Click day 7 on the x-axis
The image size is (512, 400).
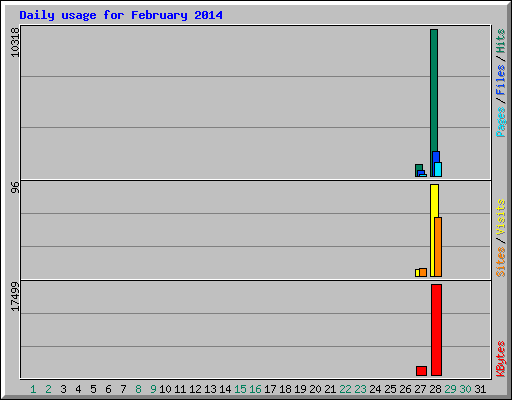(123, 389)
